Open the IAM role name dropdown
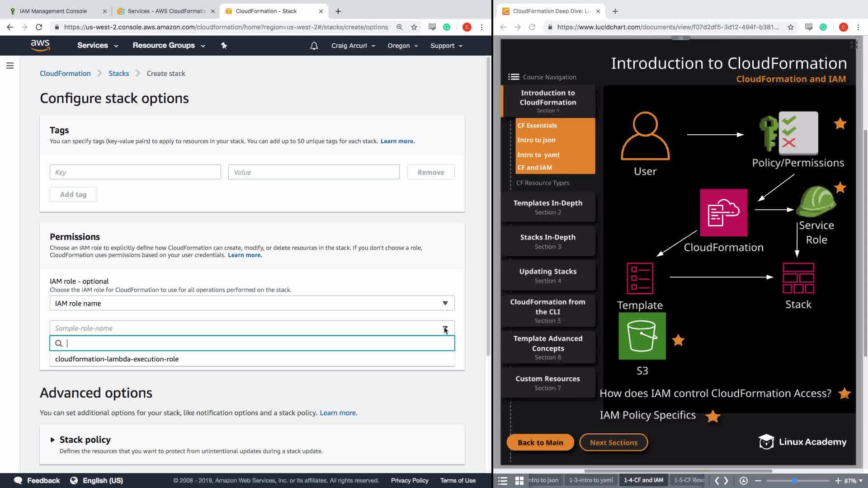Image resolution: width=868 pixels, height=488 pixels. (252, 303)
